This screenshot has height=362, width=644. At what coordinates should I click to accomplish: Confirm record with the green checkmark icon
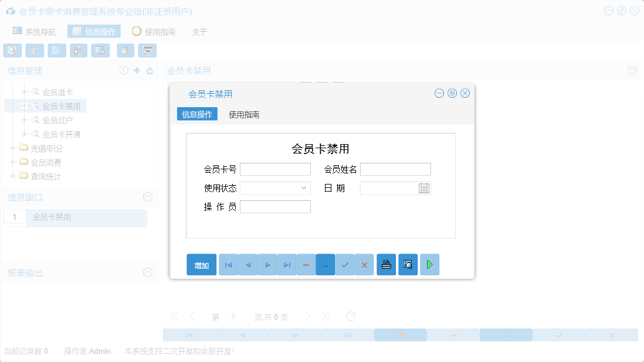(x=345, y=264)
